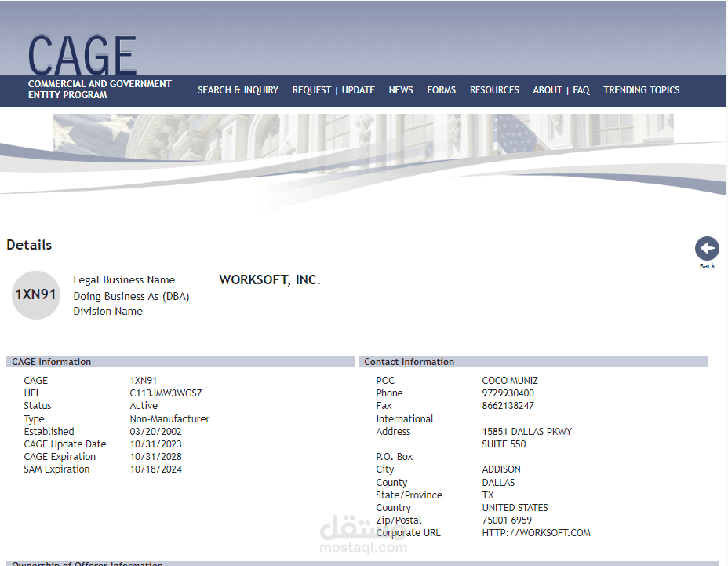Click the country value UNITED STATES
Image resolution: width=728 pixels, height=566 pixels.
point(515,507)
